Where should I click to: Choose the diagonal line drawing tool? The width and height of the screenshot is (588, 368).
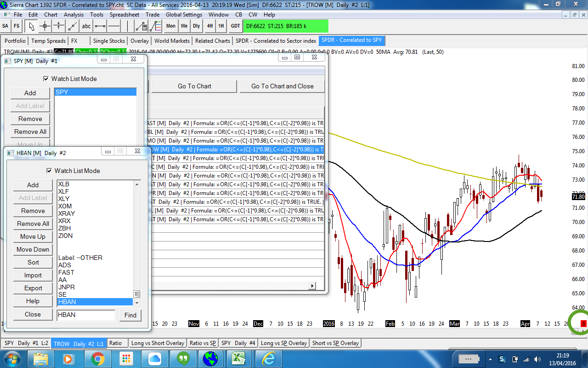click(x=72, y=26)
